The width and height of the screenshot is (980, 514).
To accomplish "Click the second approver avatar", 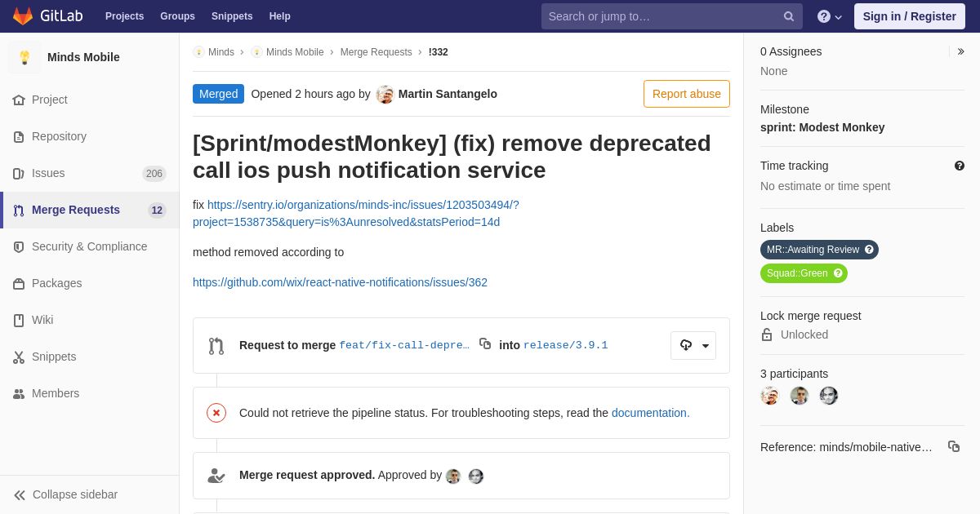I will click(476, 476).
